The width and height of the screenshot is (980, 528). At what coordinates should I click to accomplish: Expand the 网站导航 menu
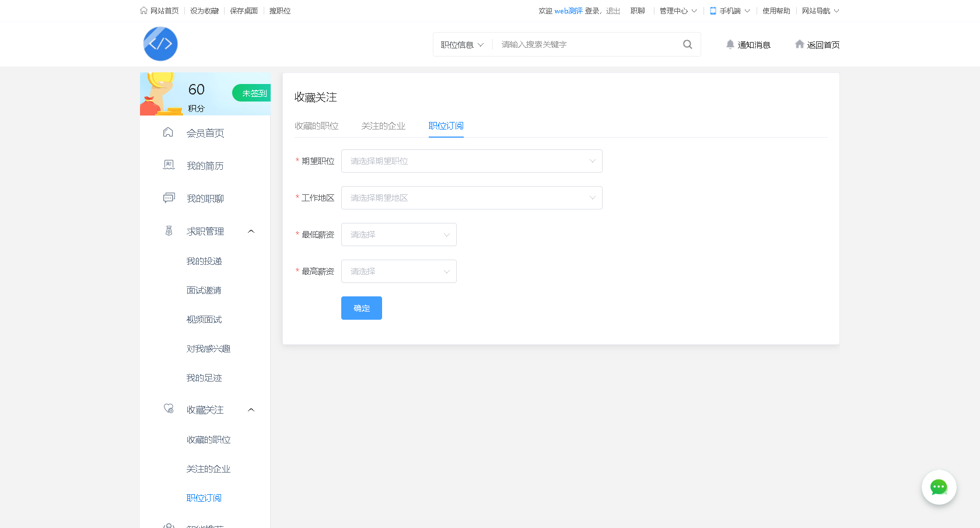coord(820,11)
